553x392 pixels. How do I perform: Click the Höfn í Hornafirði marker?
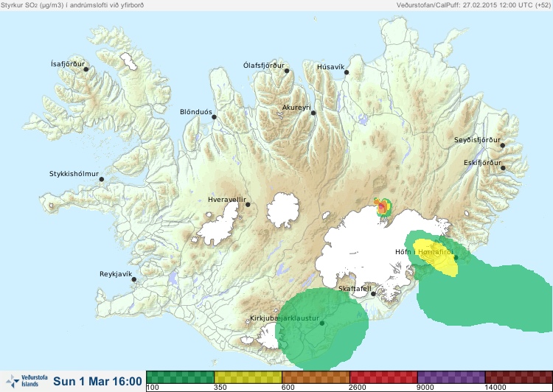[456, 258]
